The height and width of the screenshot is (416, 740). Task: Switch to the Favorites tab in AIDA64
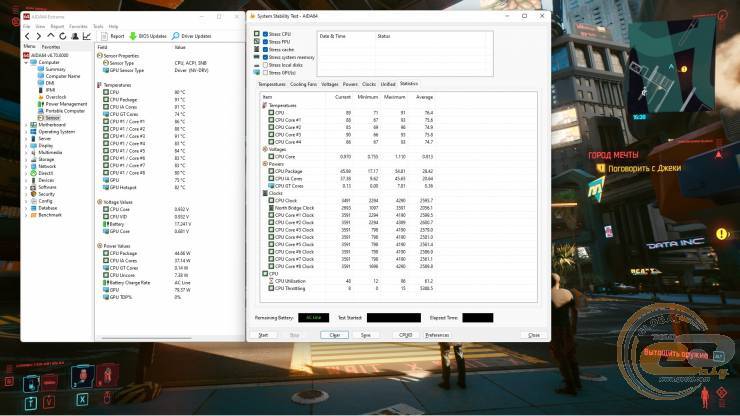pos(50,47)
